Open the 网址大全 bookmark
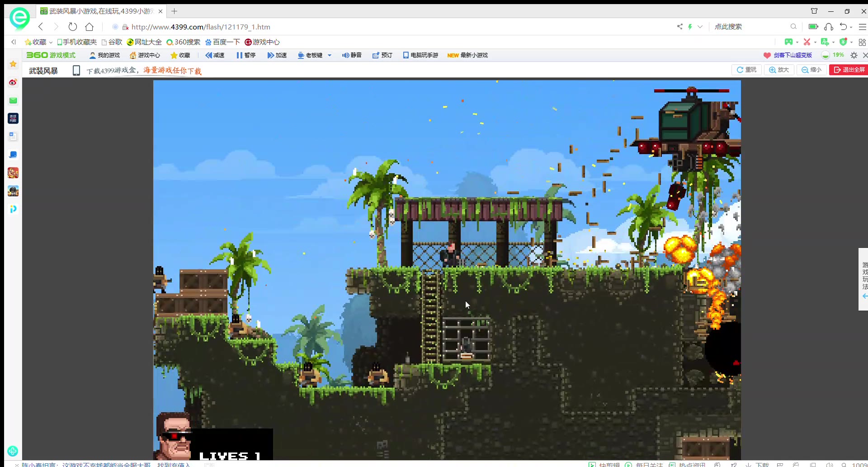Viewport: 868px width, 467px height. [x=144, y=42]
